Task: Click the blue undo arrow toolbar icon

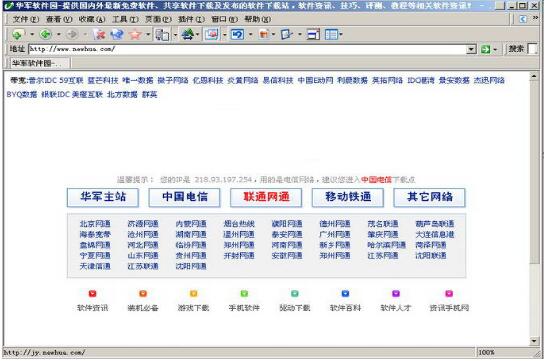Action: 238,34
